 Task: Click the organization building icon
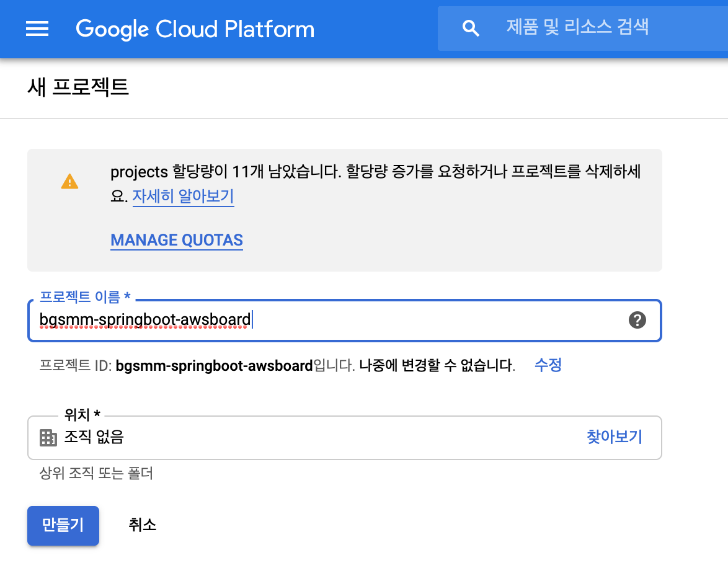point(48,438)
